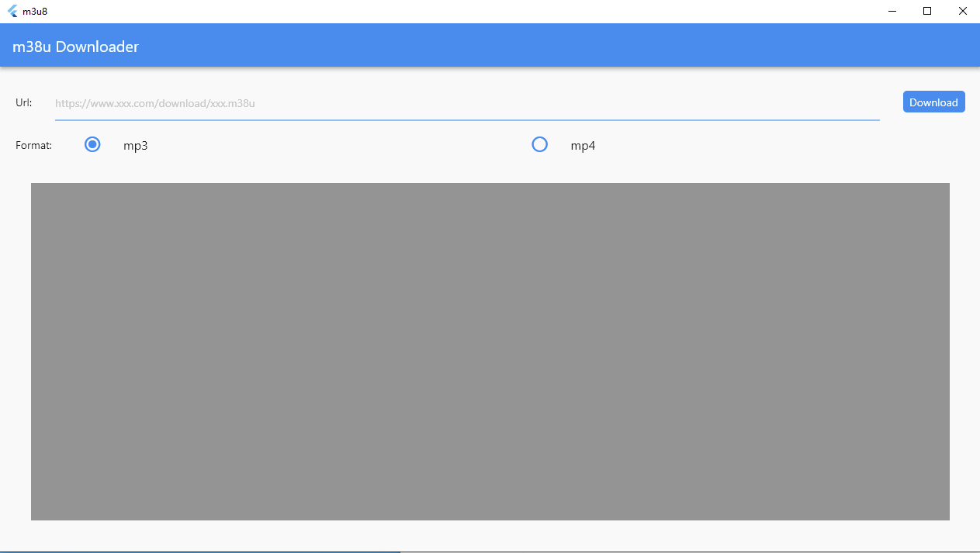This screenshot has height=553, width=980.
Task: Click the m38u Downloader header banner
Action: click(x=490, y=45)
